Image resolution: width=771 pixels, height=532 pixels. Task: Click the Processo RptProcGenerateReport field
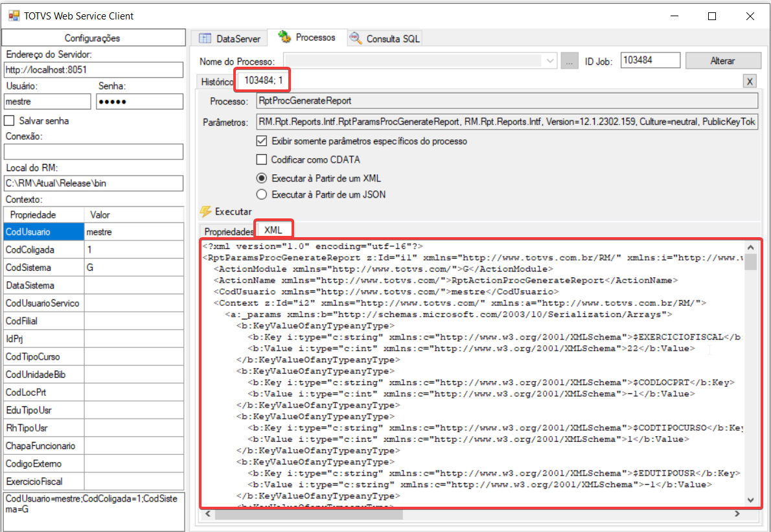tap(507, 101)
